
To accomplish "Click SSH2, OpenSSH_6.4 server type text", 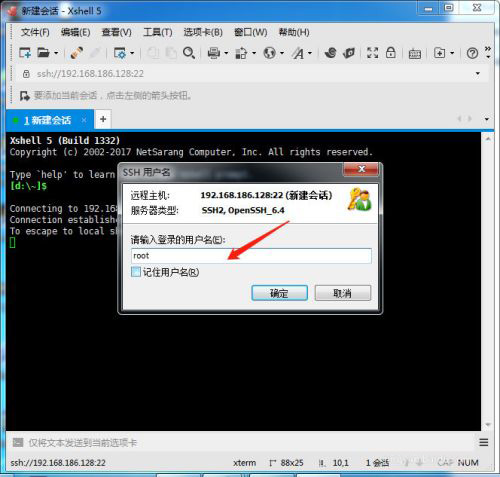I will [x=243, y=210].
